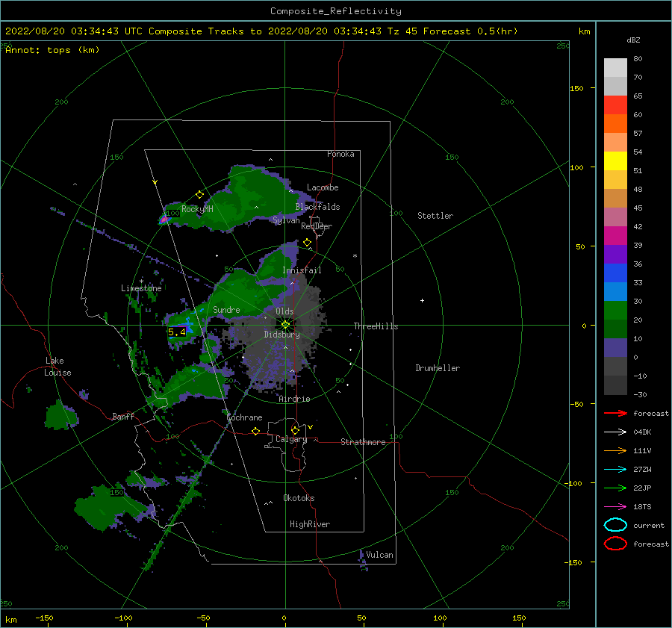Click the Didsbury label
This screenshot has width=672, height=628.
click(281, 335)
